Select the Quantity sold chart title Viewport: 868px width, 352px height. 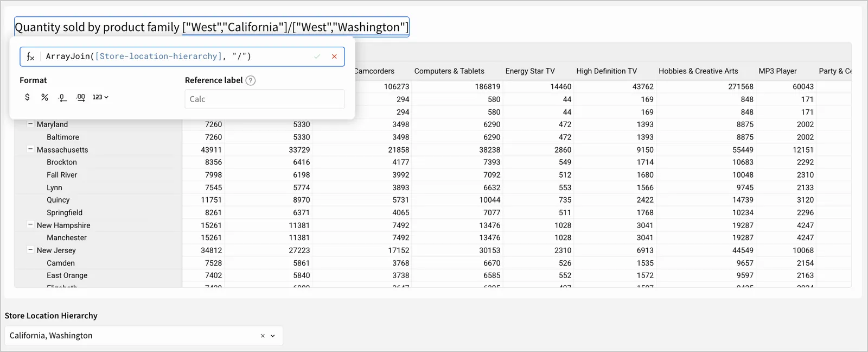(212, 27)
